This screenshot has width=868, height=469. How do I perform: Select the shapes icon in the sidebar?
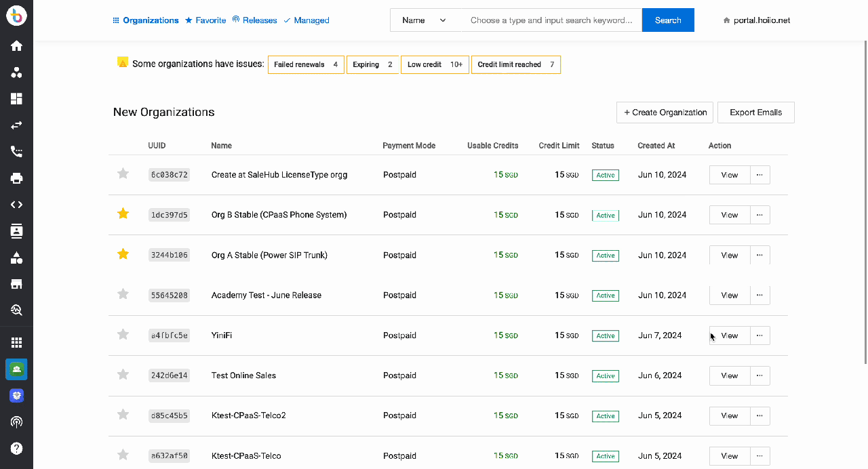click(16, 258)
